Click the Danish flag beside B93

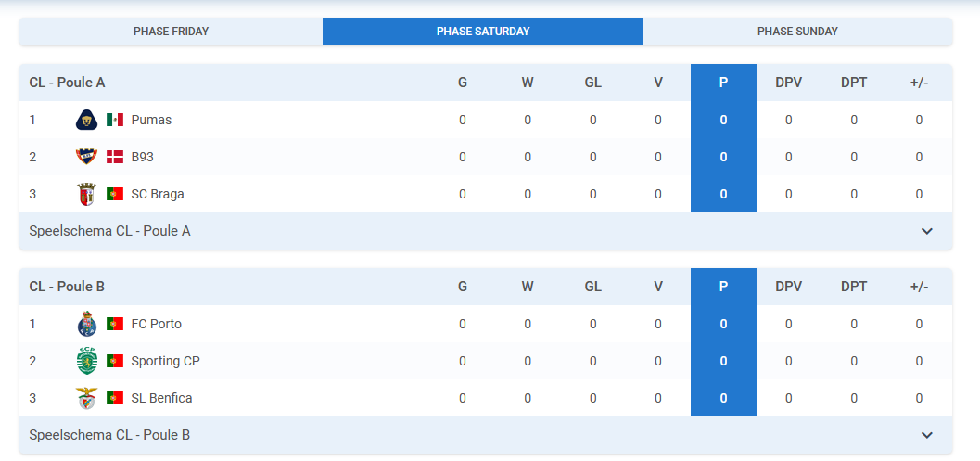click(115, 157)
